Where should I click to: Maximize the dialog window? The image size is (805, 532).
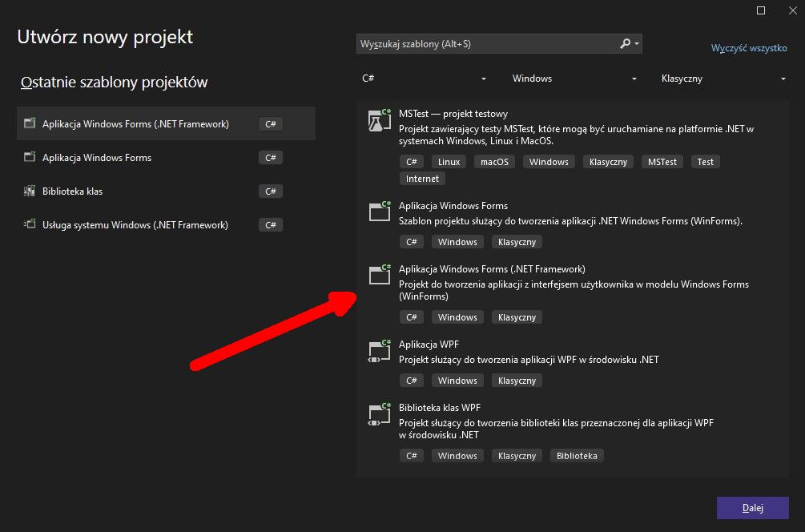761,10
